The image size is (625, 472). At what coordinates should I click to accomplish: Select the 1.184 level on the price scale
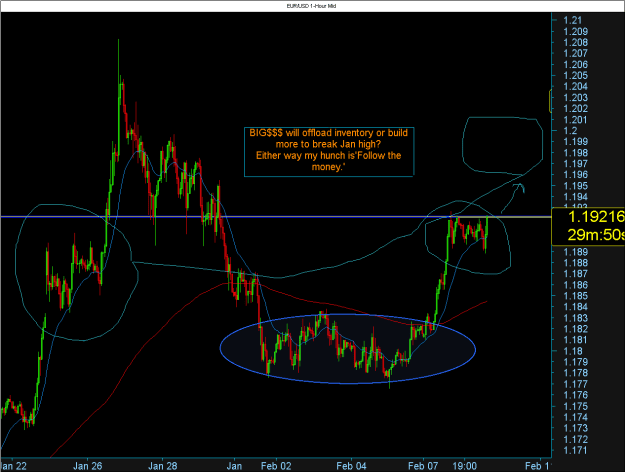pos(575,307)
